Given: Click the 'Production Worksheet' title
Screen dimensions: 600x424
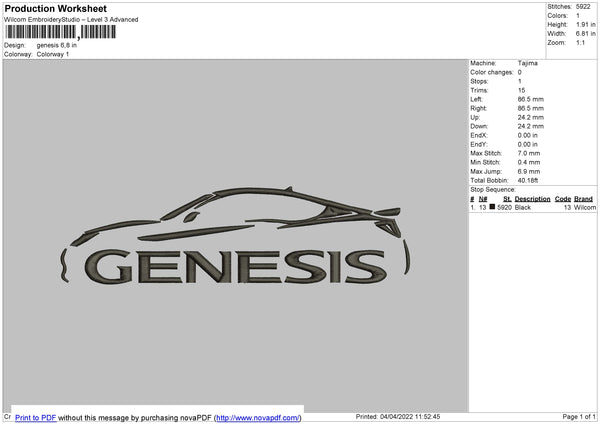Looking at the screenshot, I should point(56,8).
